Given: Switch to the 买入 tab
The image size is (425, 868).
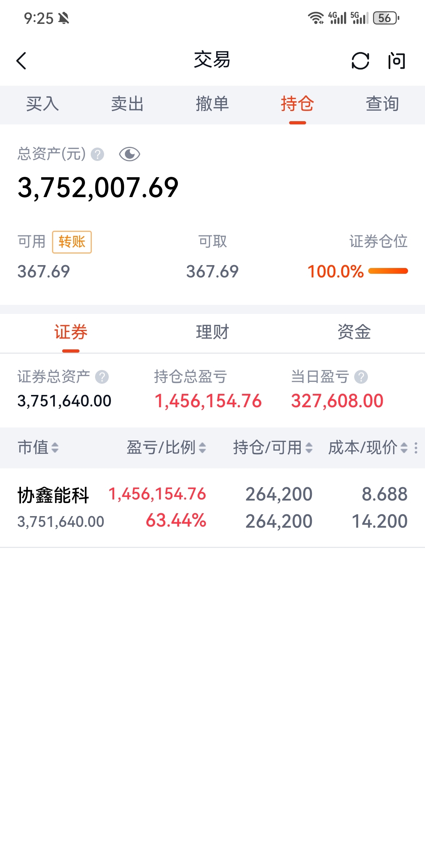Looking at the screenshot, I should [x=42, y=104].
